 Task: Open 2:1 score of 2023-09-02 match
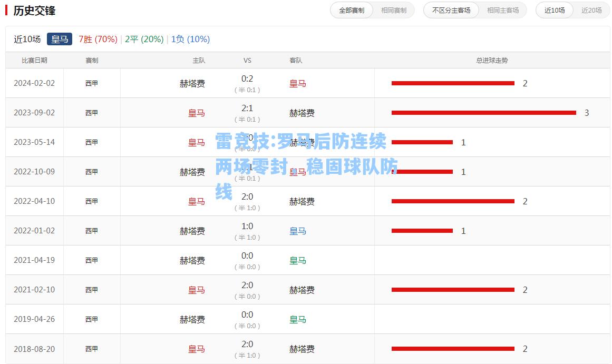(x=247, y=108)
